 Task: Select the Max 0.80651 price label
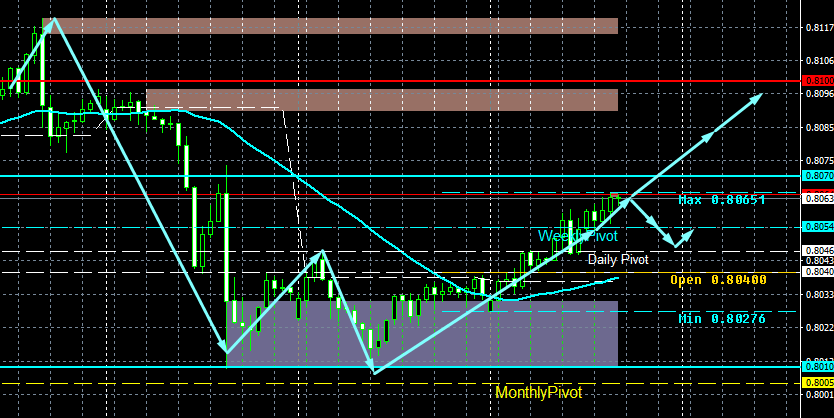pyautogui.click(x=722, y=200)
